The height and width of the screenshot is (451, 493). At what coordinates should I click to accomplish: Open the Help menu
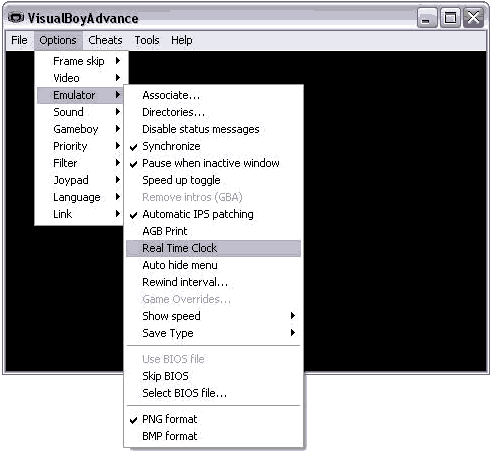pos(182,40)
